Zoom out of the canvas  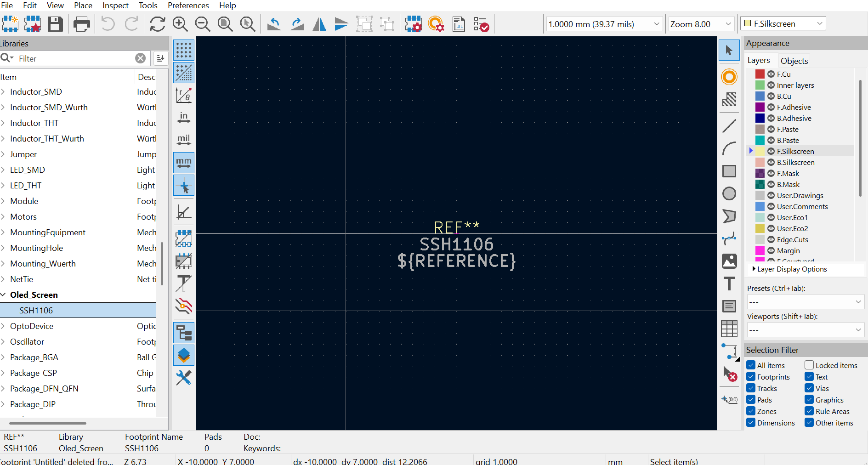coord(203,24)
